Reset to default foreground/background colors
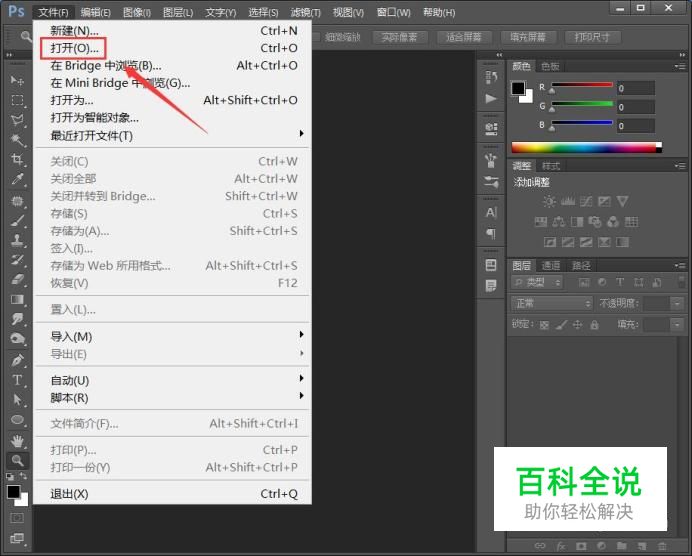Image resolution: width=692 pixels, height=556 pixels. pos(10,477)
